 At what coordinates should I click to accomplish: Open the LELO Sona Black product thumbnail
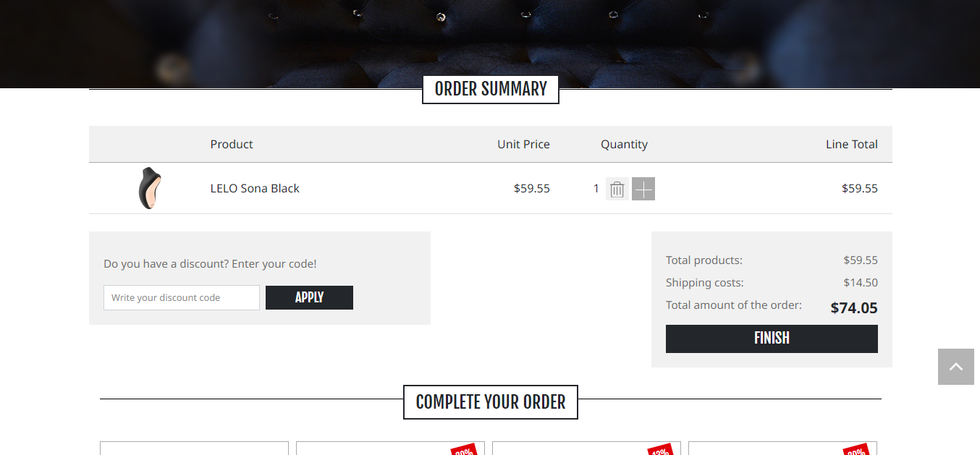pos(150,188)
